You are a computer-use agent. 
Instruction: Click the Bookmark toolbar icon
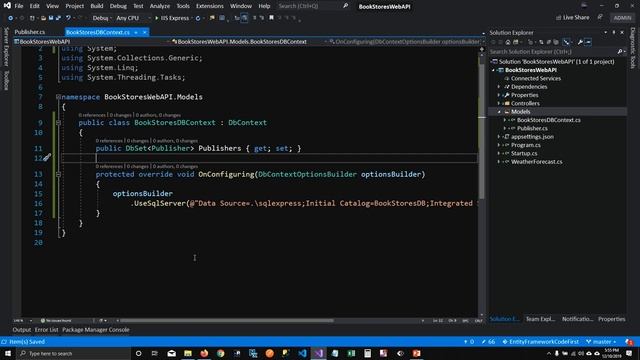click(x=271, y=18)
